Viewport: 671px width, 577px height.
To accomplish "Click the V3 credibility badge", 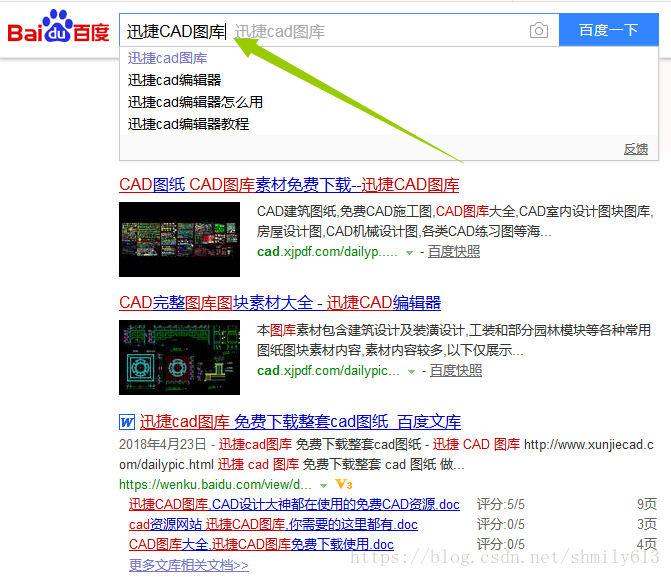I will click(344, 485).
